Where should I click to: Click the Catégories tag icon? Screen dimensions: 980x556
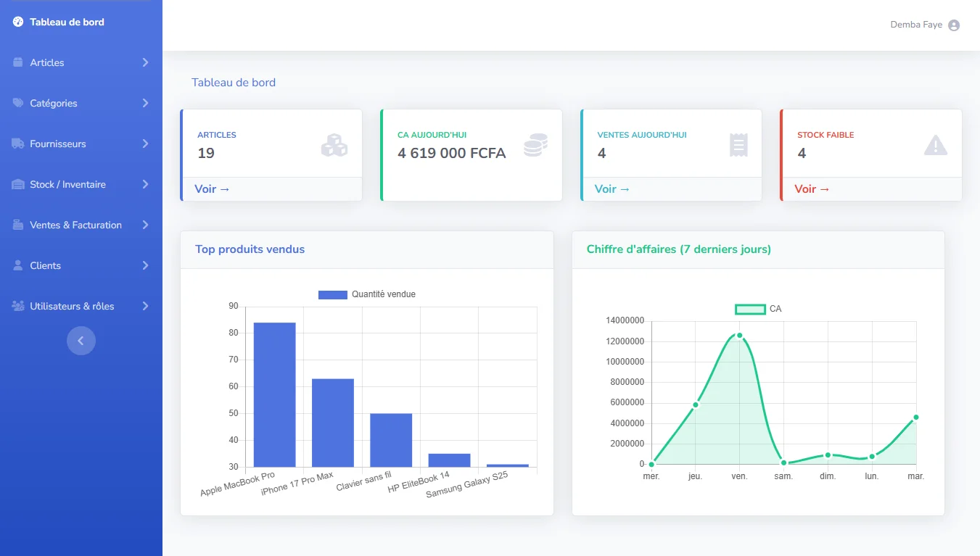click(18, 103)
